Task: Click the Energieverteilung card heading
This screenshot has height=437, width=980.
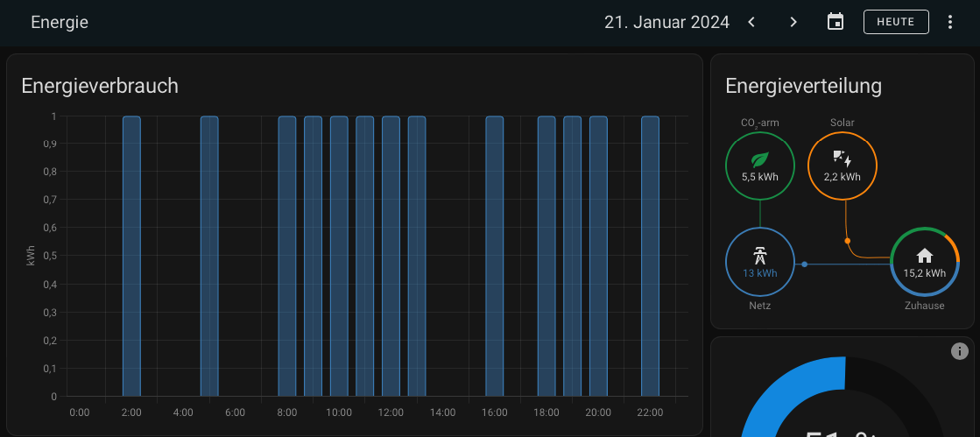Action: click(803, 85)
